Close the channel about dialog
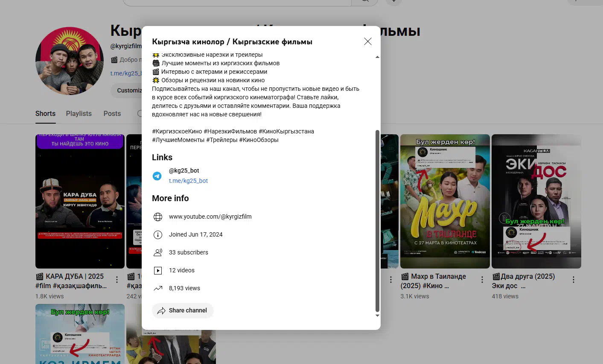Image resolution: width=603 pixels, height=364 pixels. 368,41
